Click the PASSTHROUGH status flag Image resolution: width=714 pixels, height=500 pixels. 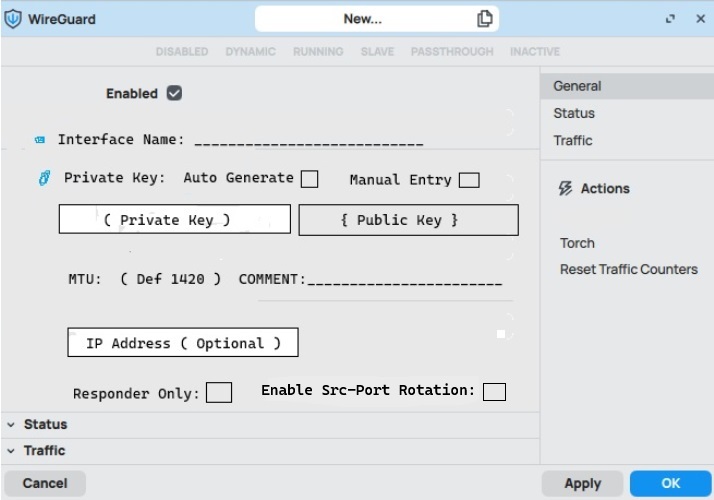(x=452, y=51)
